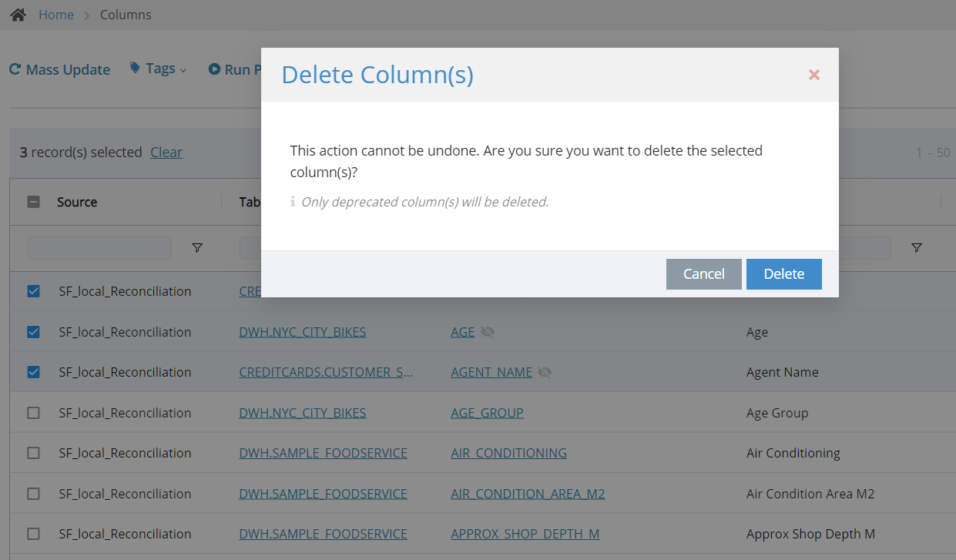
Task: Select the Age Group label cell
Action: click(x=777, y=413)
